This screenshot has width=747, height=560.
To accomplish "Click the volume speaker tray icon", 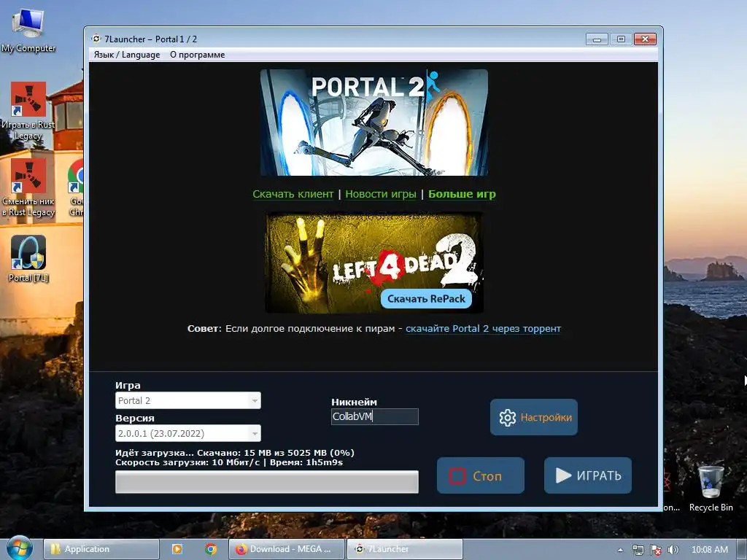I will pyautogui.click(x=673, y=550).
